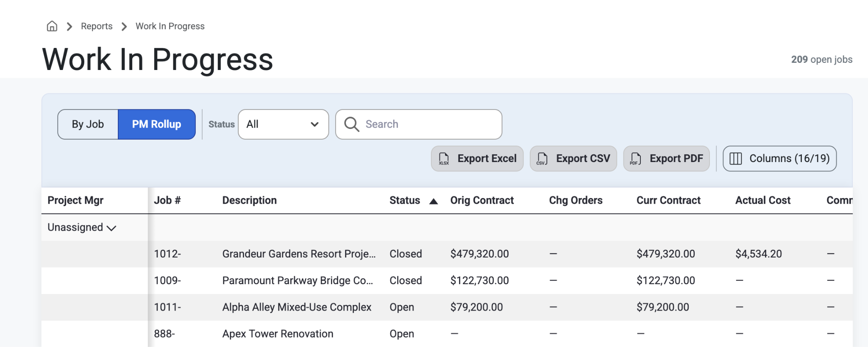Open Reports breadcrumb link
Image resolution: width=868 pixels, height=347 pixels.
point(97,26)
